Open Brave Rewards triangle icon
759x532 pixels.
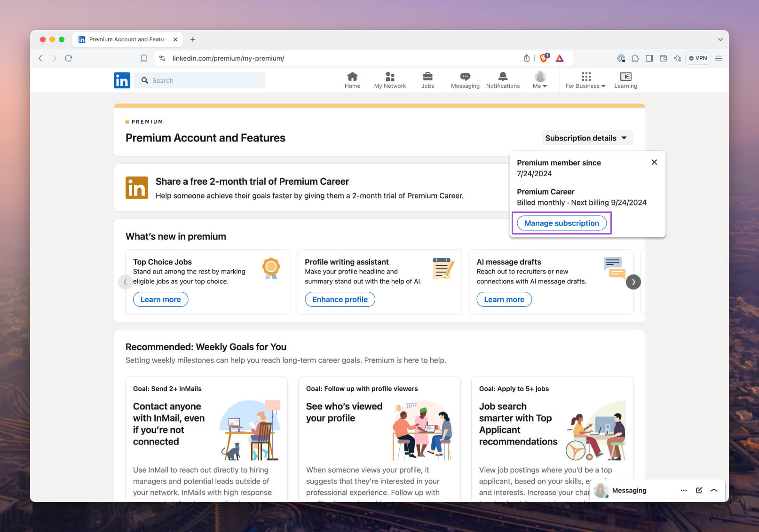560,58
